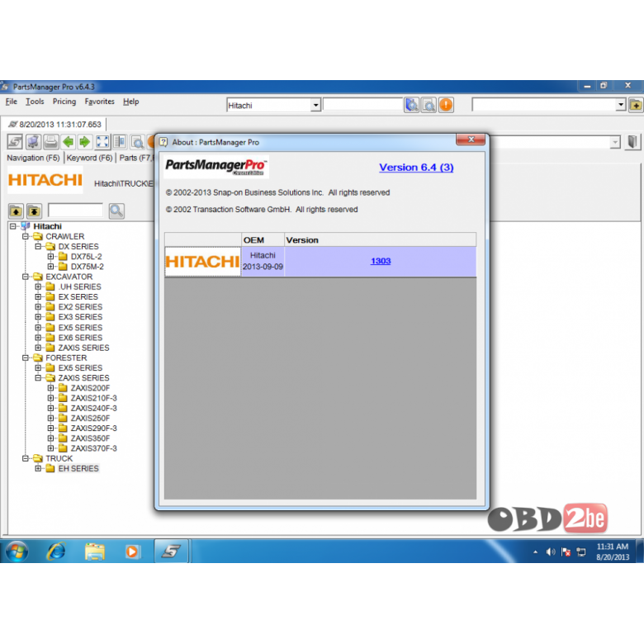
Task: Click the Hitachi logo cell in the About table
Action: click(x=203, y=262)
